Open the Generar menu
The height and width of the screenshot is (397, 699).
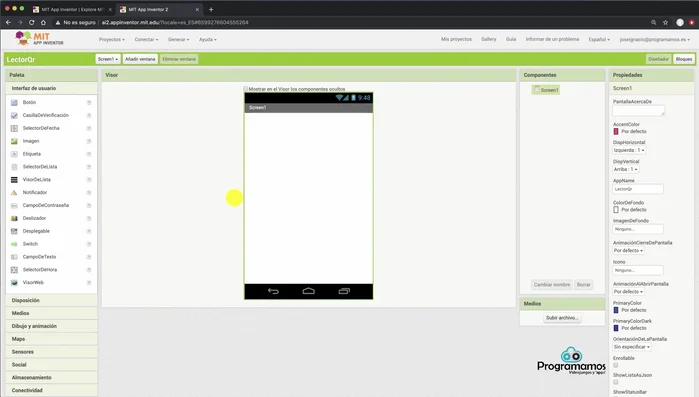[178, 40]
